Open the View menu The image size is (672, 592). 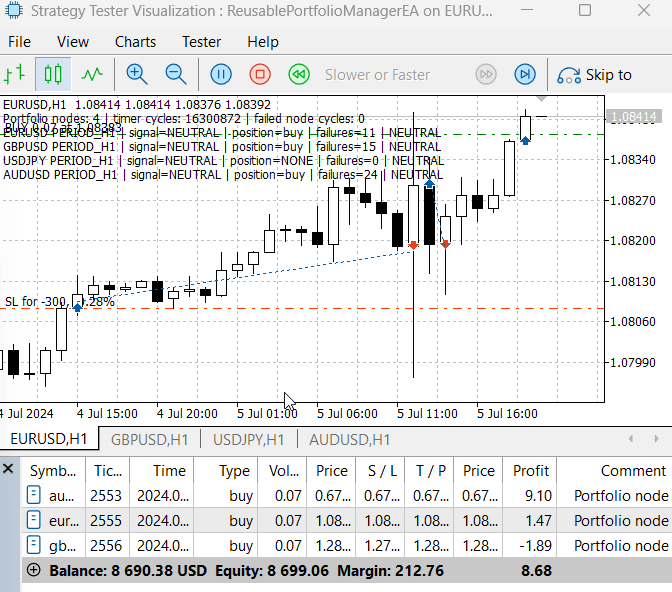[x=73, y=42]
